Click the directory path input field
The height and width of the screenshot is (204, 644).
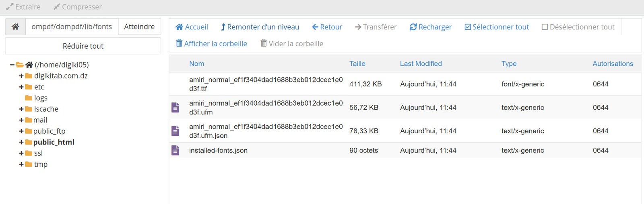(x=72, y=27)
